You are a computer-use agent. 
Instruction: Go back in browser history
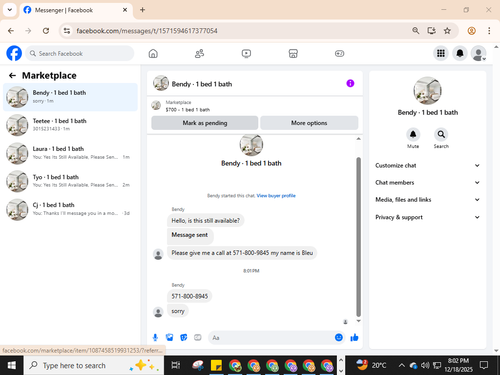(x=11, y=31)
